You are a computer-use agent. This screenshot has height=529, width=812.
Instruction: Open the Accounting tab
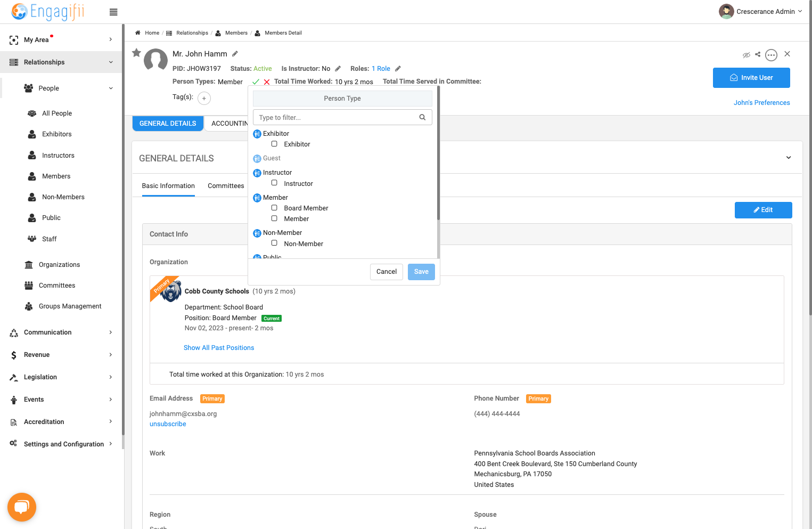(x=227, y=124)
